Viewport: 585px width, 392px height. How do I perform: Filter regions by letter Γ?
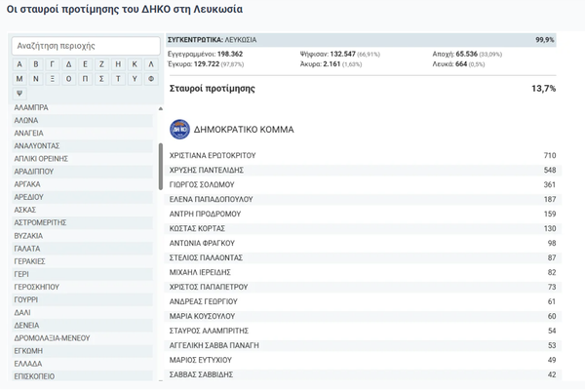click(53, 64)
